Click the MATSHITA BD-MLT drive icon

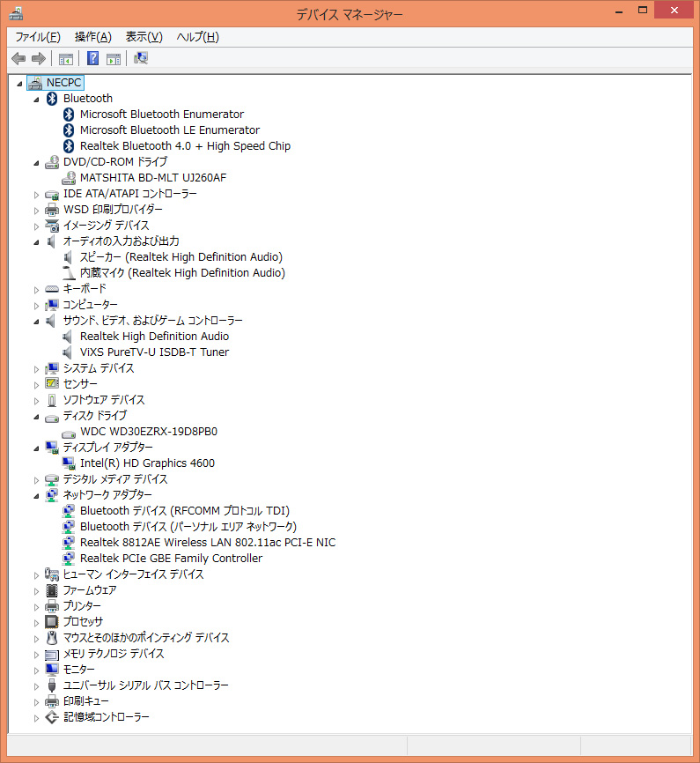click(x=69, y=178)
